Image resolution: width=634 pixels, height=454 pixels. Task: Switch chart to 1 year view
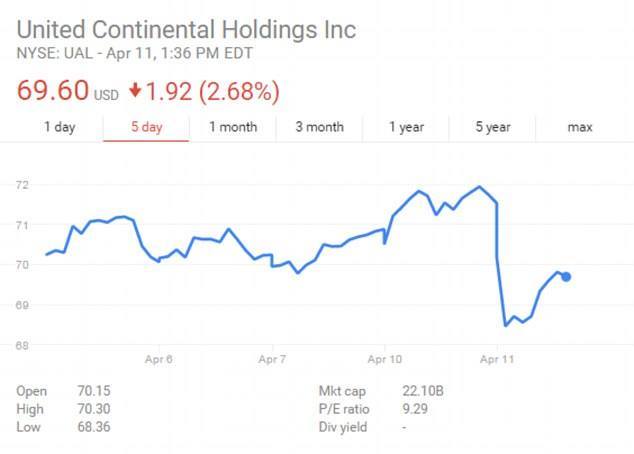(405, 127)
